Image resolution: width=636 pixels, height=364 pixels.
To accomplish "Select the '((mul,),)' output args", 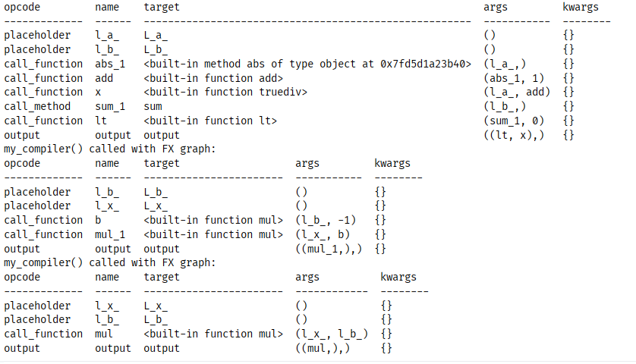I will (x=323, y=348).
